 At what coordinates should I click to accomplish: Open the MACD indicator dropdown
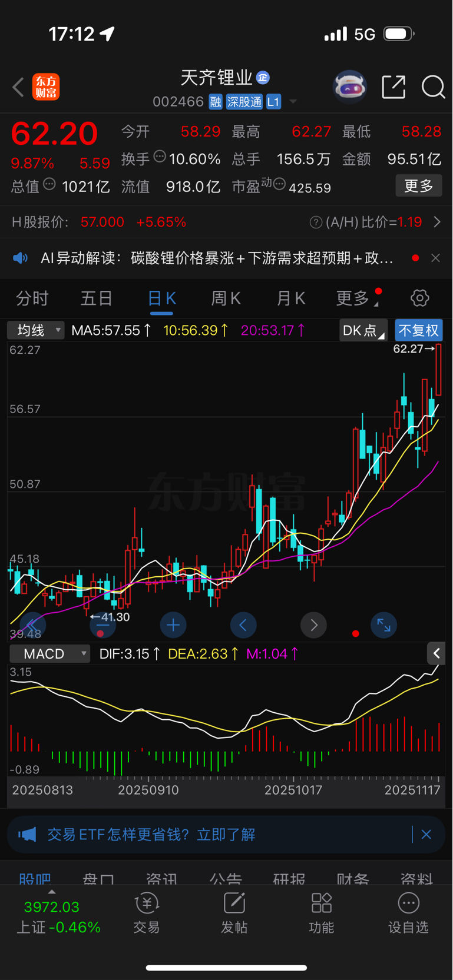(50, 654)
